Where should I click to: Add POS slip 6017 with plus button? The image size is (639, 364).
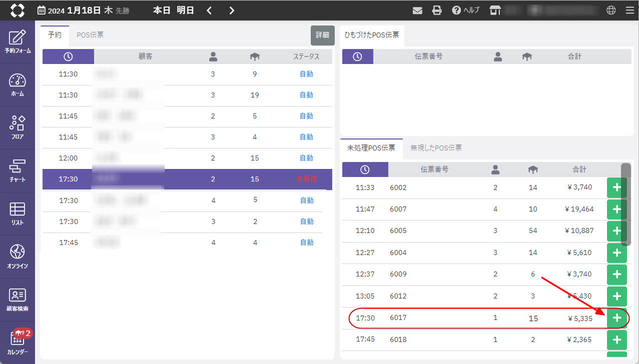616,318
